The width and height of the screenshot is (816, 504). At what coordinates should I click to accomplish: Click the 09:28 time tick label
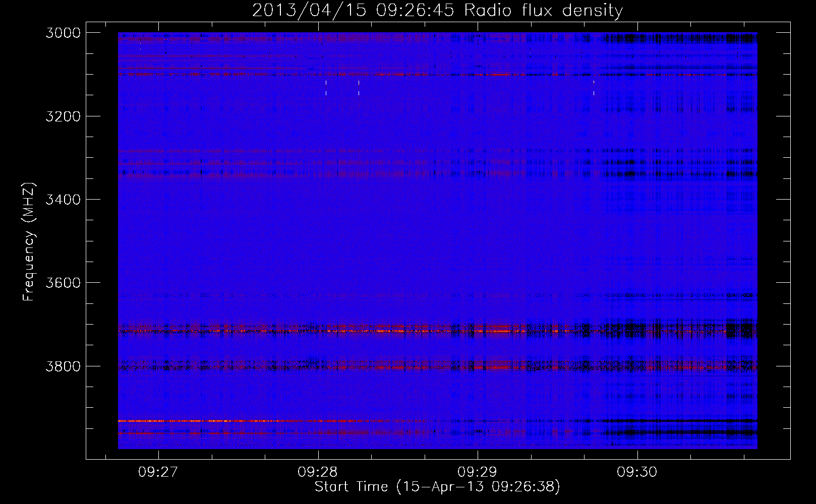[318, 472]
